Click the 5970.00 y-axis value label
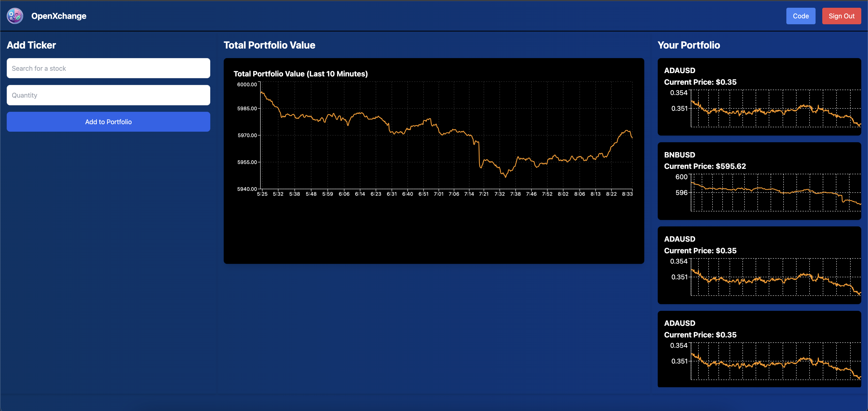 pyautogui.click(x=247, y=135)
